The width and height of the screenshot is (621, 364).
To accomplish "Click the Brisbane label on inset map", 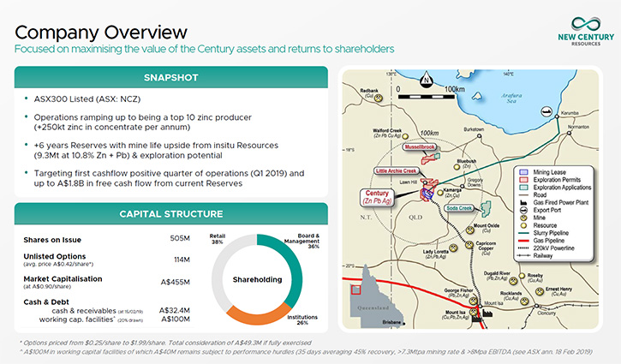I will point(391,322).
